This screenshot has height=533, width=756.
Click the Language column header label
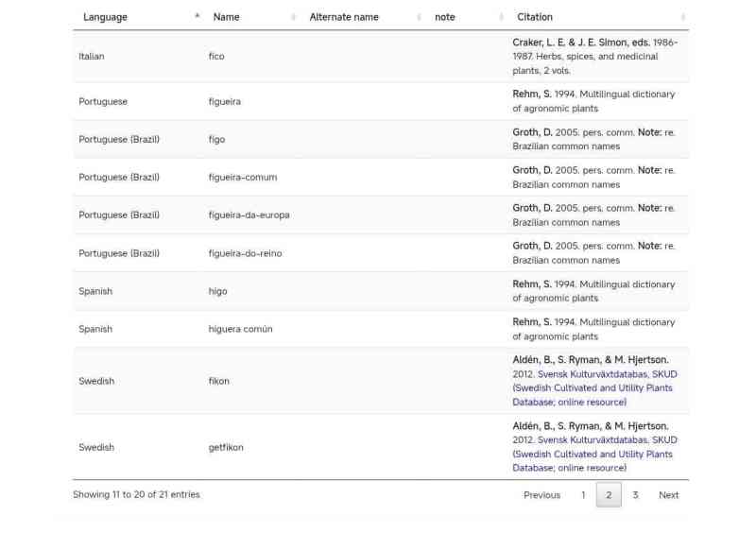click(105, 17)
